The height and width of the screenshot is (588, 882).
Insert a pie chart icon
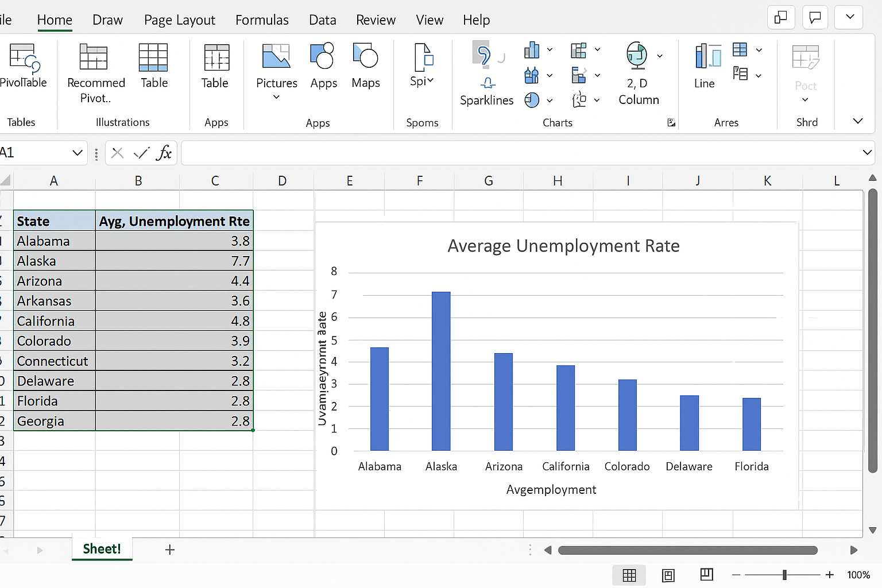[x=532, y=100]
